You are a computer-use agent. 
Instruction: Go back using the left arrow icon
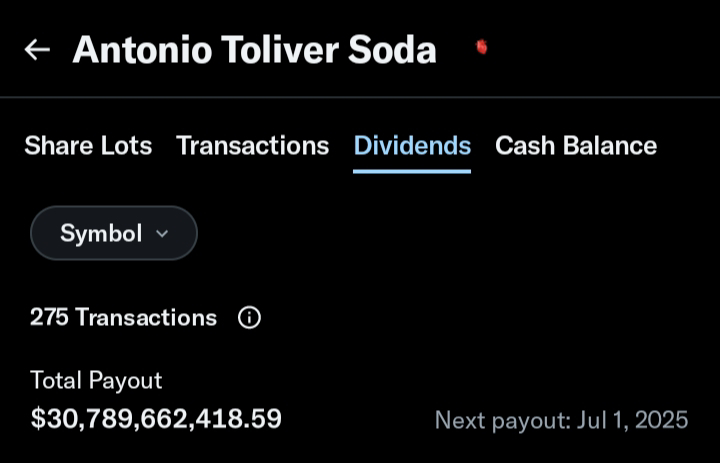point(37,49)
